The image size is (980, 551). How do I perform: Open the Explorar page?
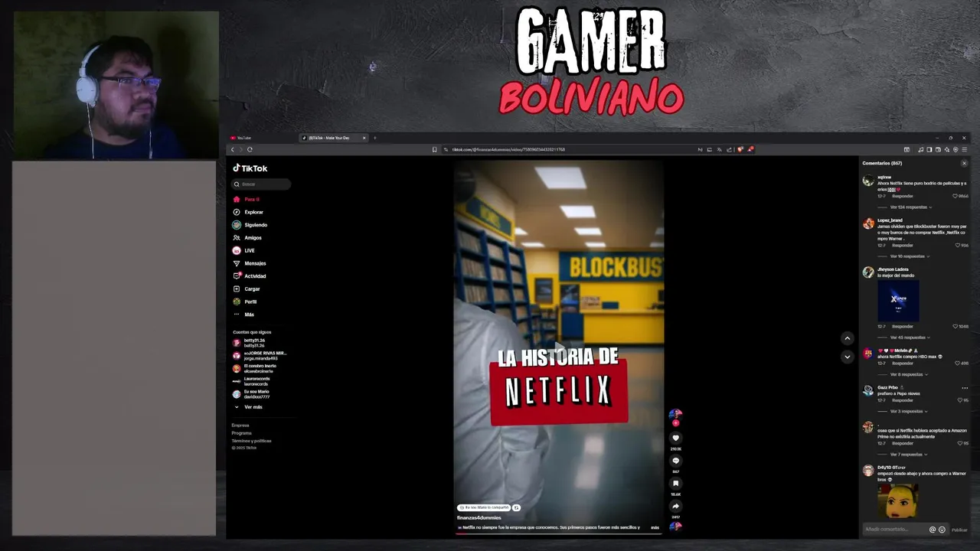point(248,212)
